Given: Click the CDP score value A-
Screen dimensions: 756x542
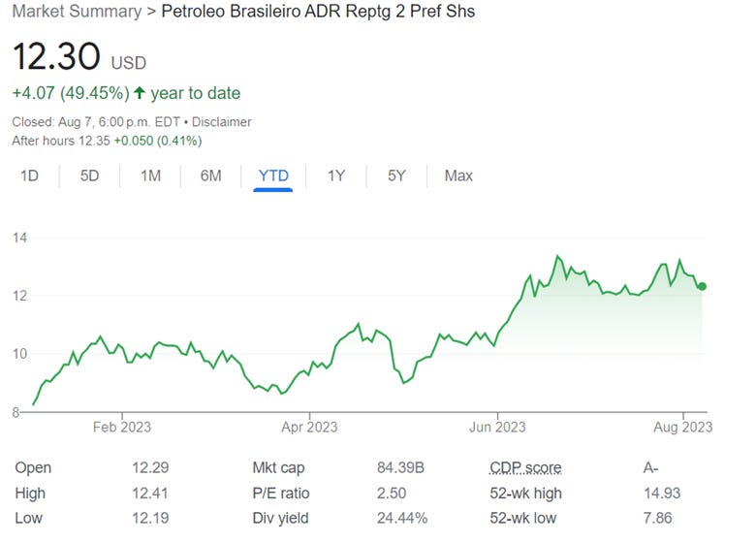Looking at the screenshot, I should [651, 467].
